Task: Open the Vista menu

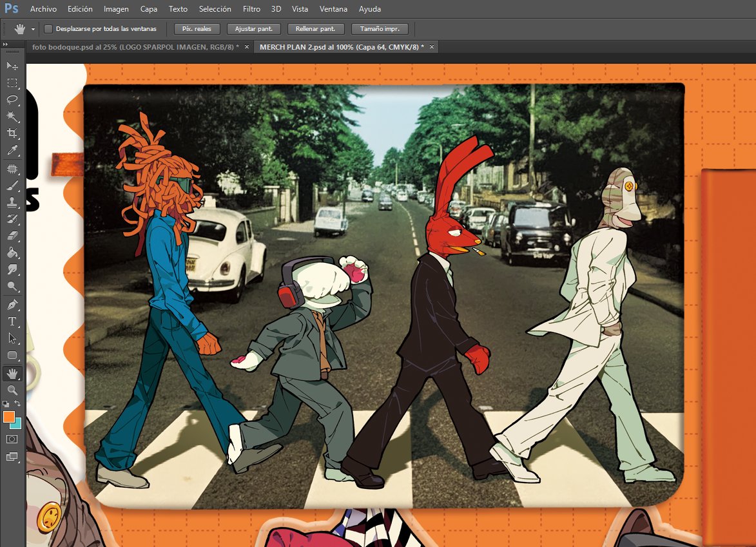Action: 300,8
